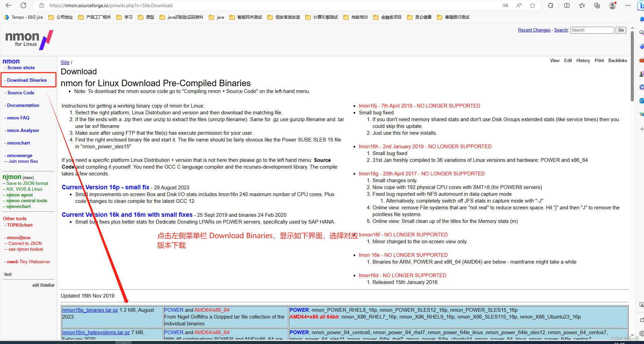Open the java识别验证码资料 bookmarks folder
644x344 pixels.
(181, 17)
